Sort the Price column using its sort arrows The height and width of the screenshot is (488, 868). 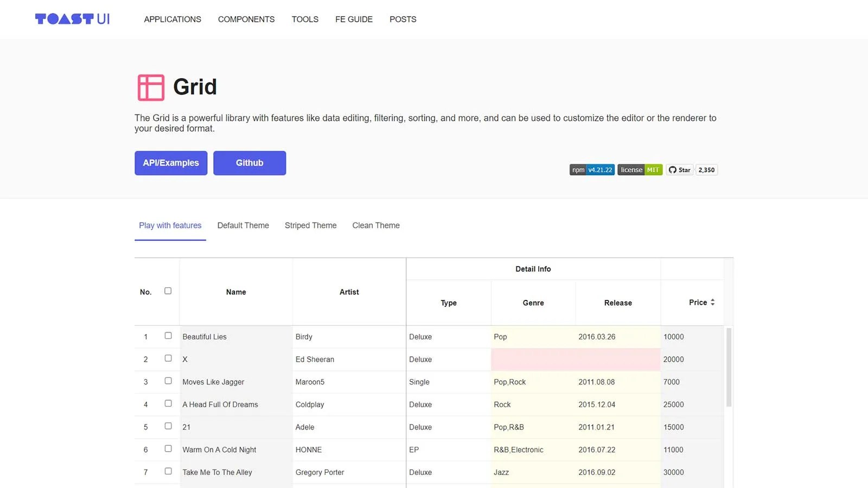click(713, 303)
